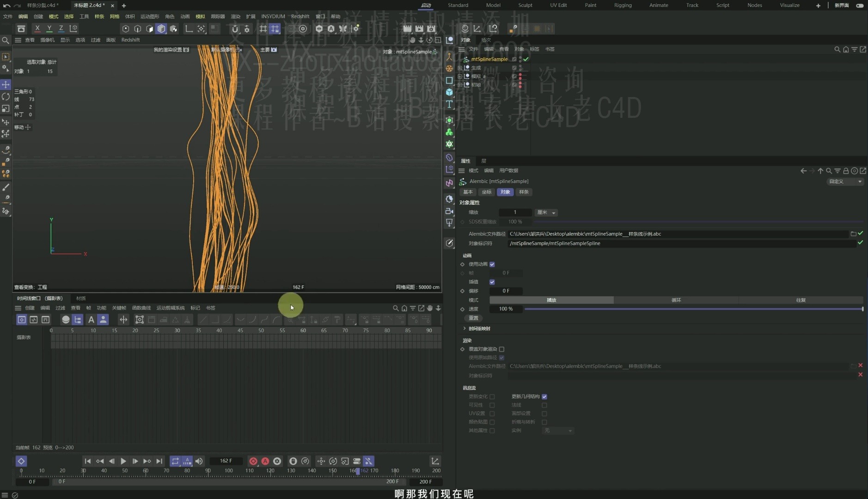The width and height of the screenshot is (868, 499).
Task: Click the Reset button under speed
Action: click(x=473, y=318)
